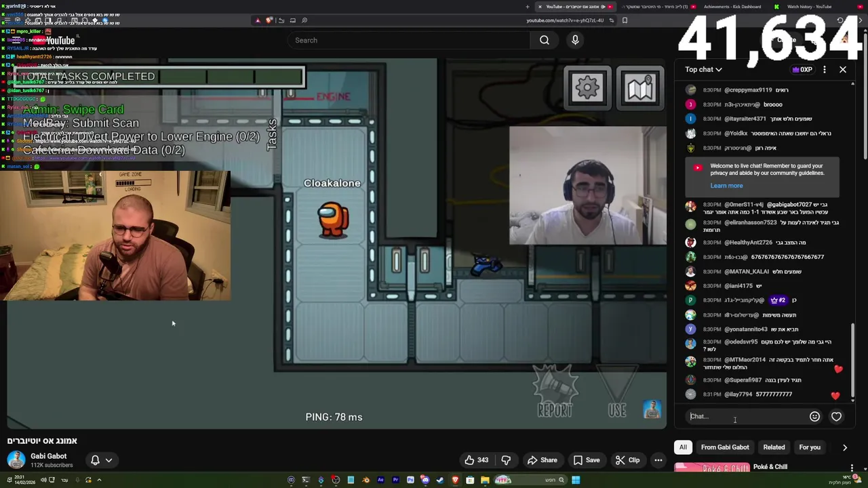
Task: Click chat user @HealthyAnt2726
Action: point(749,242)
